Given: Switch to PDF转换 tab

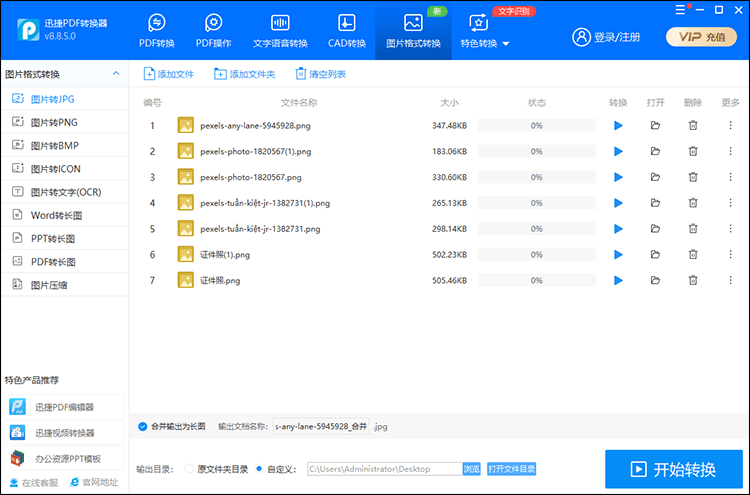Looking at the screenshot, I should tap(157, 31).
